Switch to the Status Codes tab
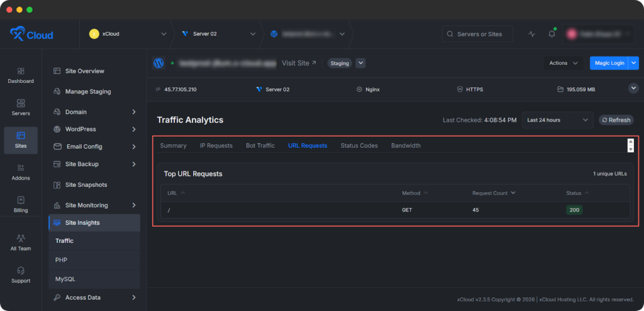 point(359,145)
